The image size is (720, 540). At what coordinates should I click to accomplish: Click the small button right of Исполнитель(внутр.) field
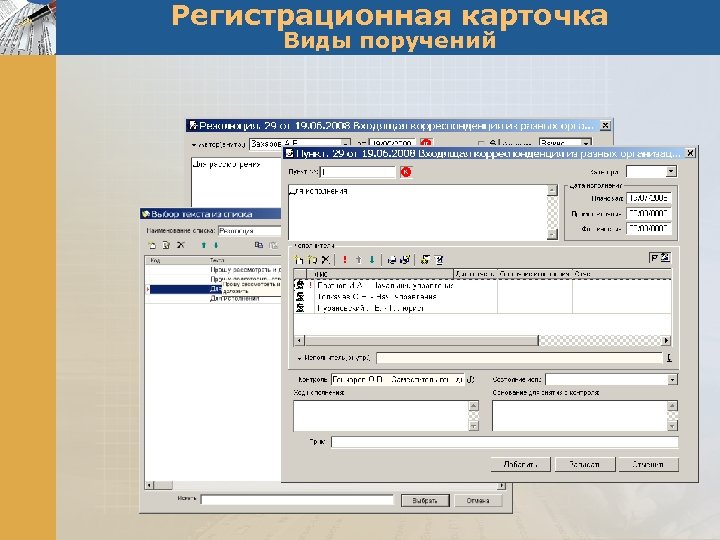[669, 358]
